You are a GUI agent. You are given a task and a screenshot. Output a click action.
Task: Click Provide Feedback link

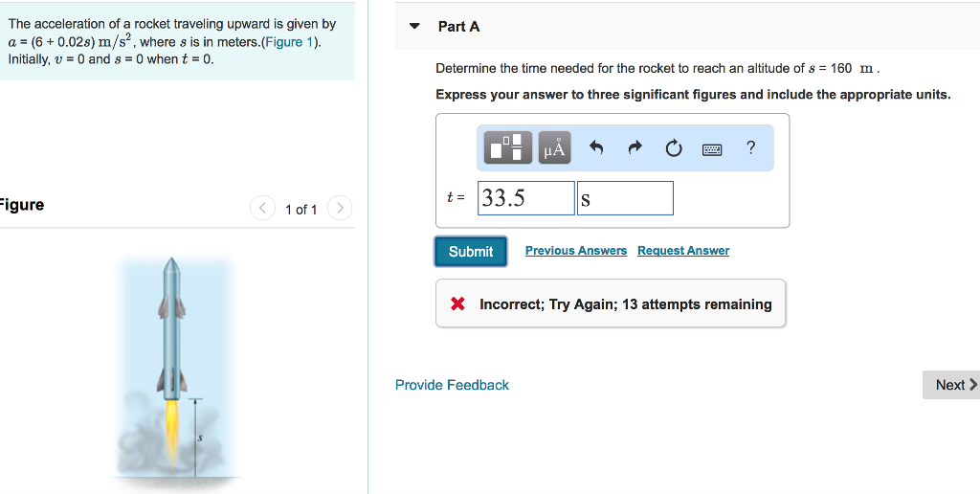point(452,385)
